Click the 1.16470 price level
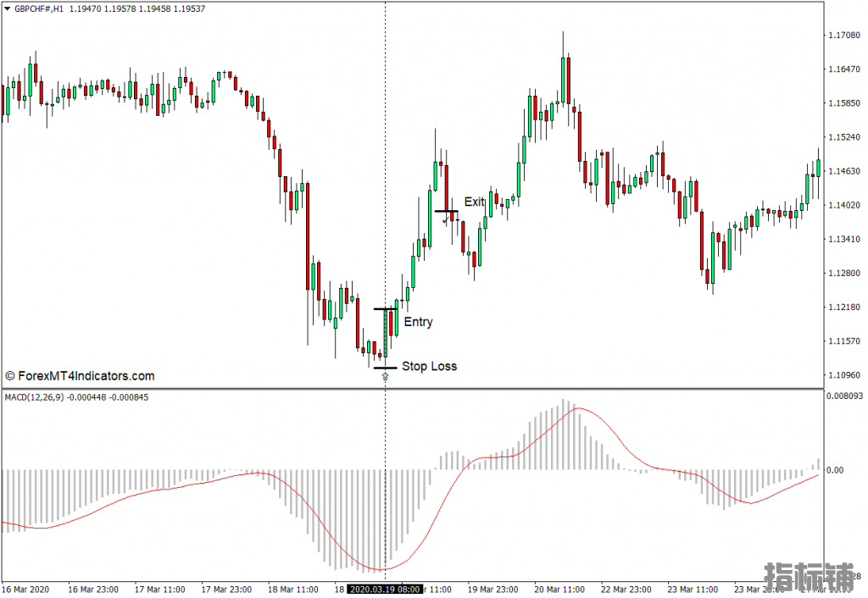Screen dimensions: 868x598 click(x=844, y=69)
